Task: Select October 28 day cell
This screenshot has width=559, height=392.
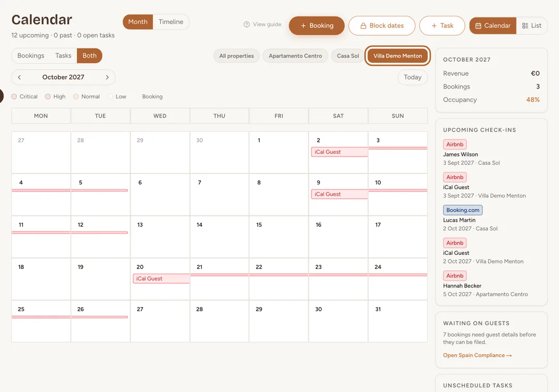Action: coord(219,322)
